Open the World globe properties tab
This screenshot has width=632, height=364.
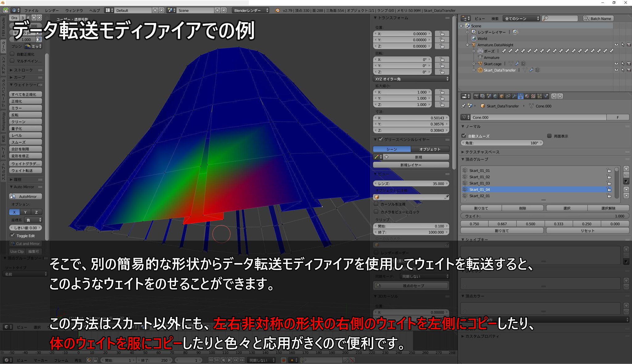(495, 96)
